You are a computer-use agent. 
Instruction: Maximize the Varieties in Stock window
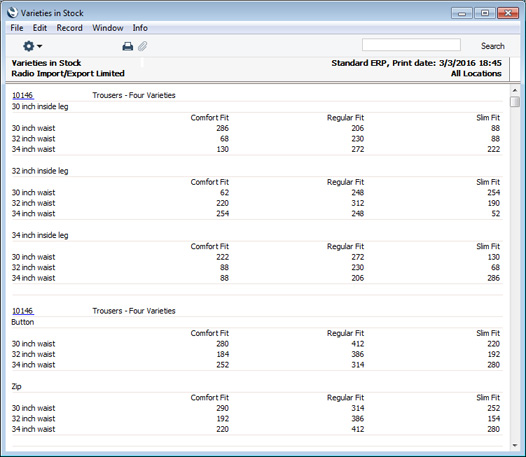click(x=485, y=13)
